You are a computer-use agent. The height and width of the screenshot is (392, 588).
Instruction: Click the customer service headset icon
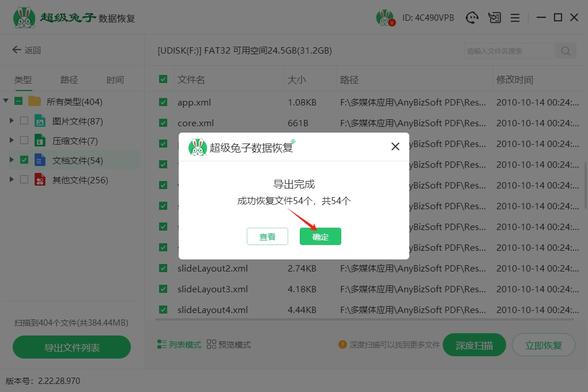pos(472,18)
